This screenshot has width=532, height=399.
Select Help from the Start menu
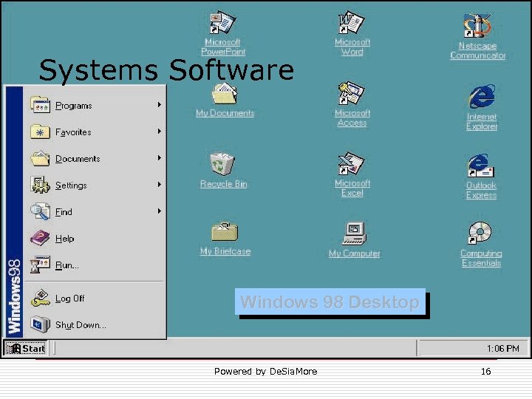pos(95,238)
